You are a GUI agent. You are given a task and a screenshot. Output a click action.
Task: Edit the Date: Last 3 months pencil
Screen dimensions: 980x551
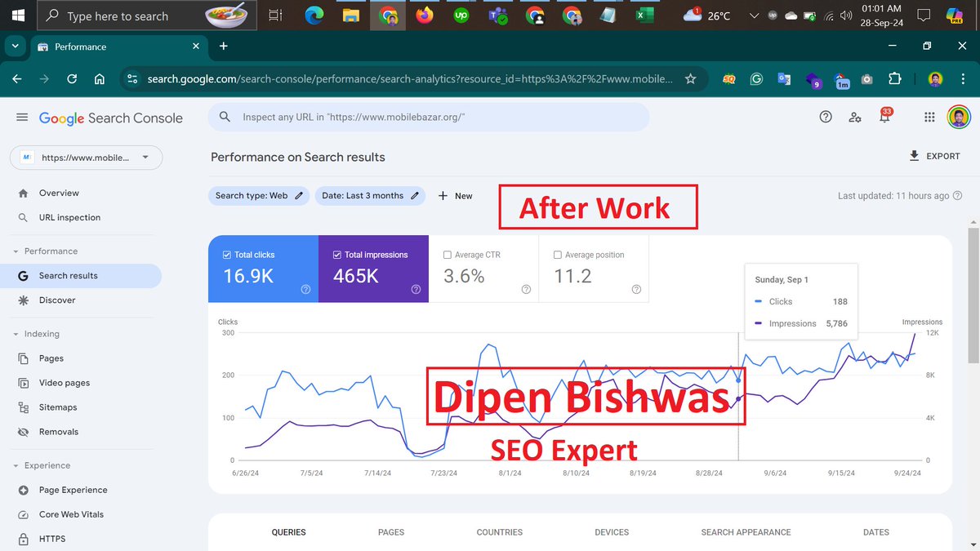point(415,196)
